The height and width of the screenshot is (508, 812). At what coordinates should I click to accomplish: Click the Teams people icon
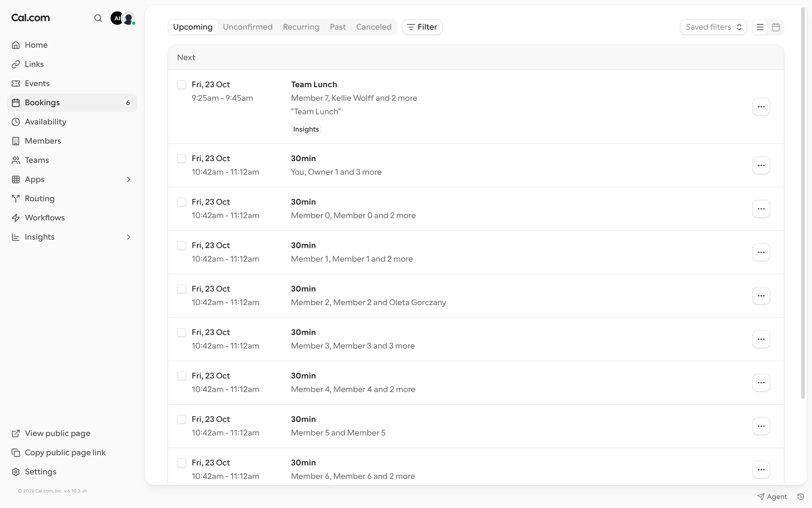click(x=16, y=160)
